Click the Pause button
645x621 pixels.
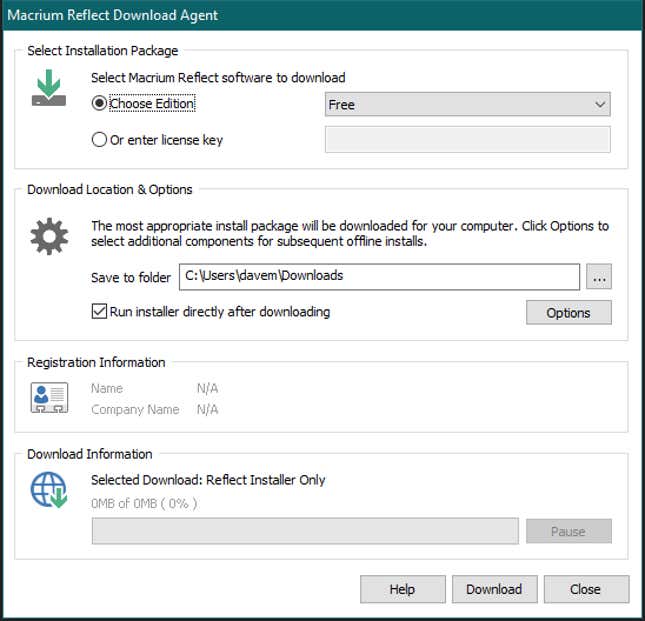pos(568,531)
